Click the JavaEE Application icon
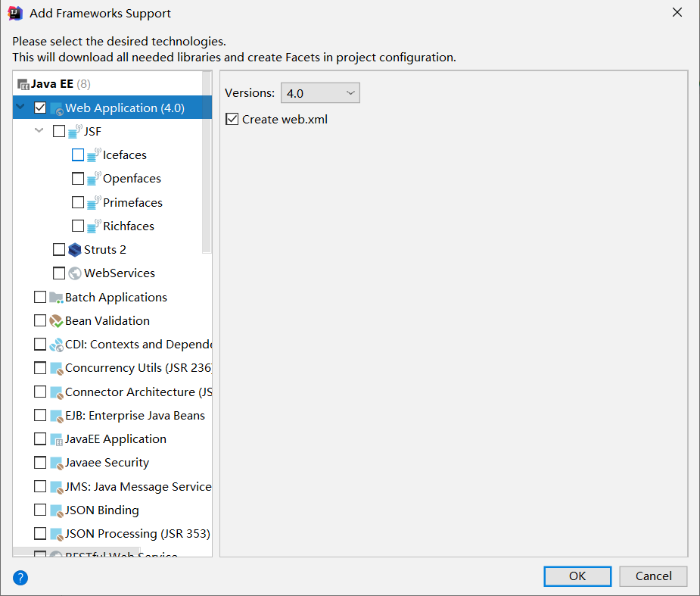Image resolution: width=700 pixels, height=596 pixels. (x=56, y=440)
